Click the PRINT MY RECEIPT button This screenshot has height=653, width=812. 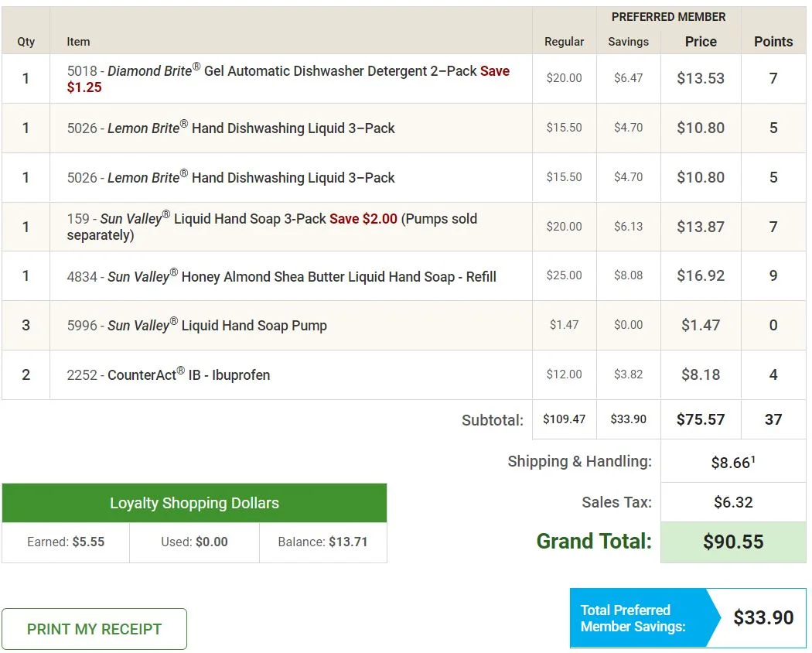pyautogui.click(x=94, y=629)
